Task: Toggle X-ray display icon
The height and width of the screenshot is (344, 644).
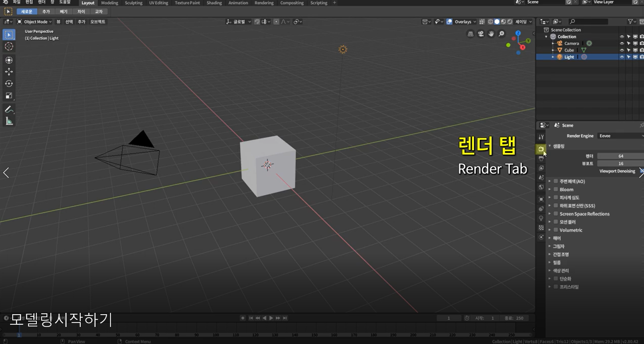Action: 482,21
